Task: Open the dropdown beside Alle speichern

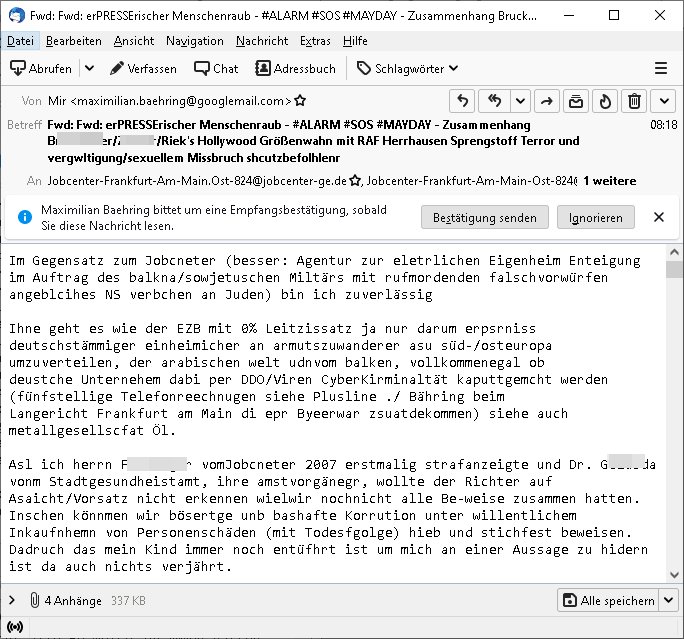Action: 669,600
